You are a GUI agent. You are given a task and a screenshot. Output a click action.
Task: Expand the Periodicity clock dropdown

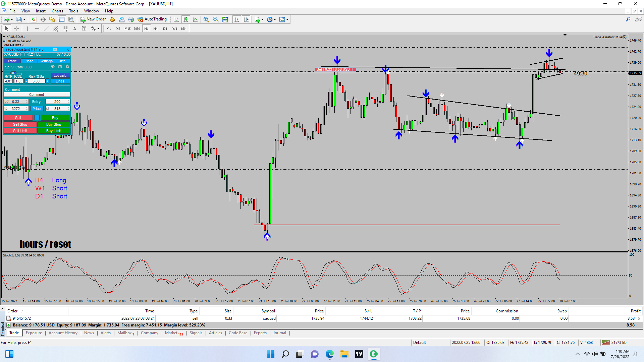click(x=275, y=19)
